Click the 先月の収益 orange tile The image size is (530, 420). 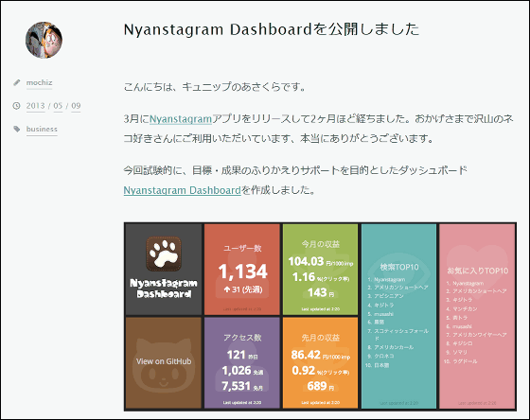pos(320,363)
